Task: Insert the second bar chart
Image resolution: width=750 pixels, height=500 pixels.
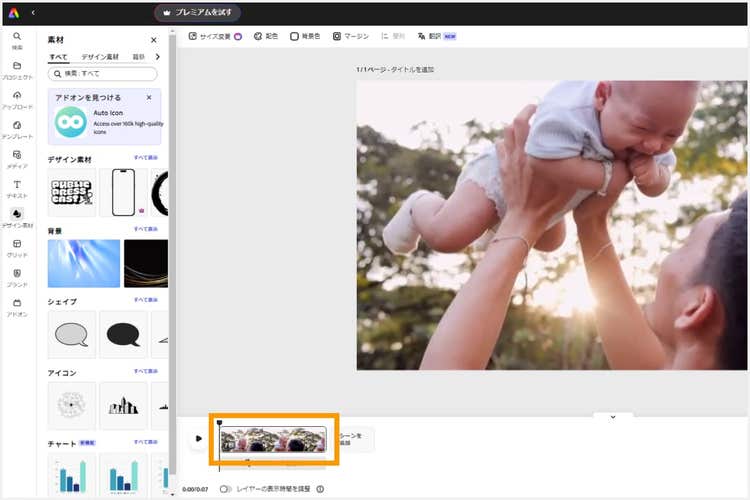Action: [123, 475]
